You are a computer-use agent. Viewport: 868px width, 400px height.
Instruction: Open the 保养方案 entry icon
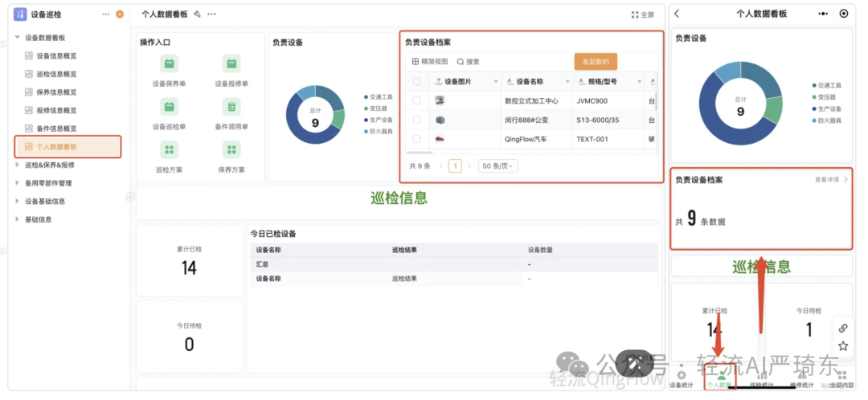[231, 149]
